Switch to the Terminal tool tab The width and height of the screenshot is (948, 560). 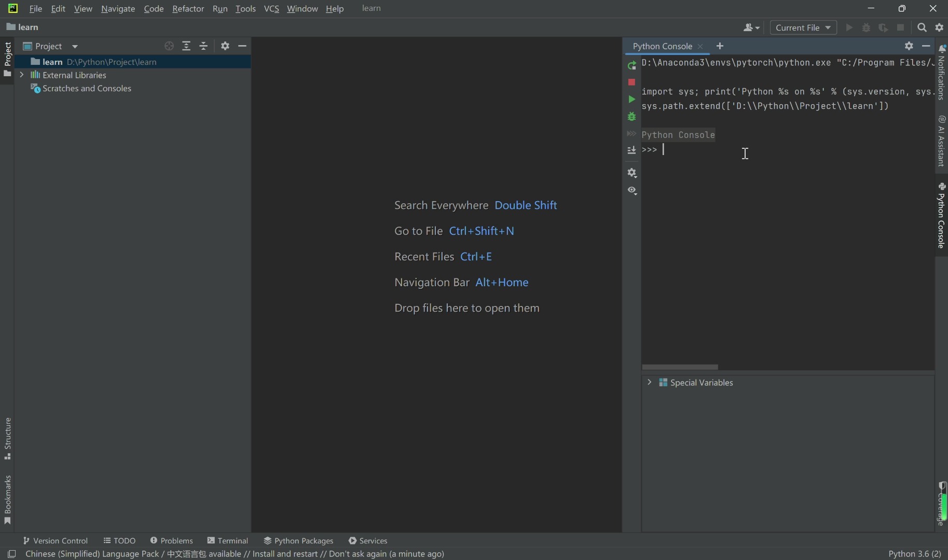(227, 540)
